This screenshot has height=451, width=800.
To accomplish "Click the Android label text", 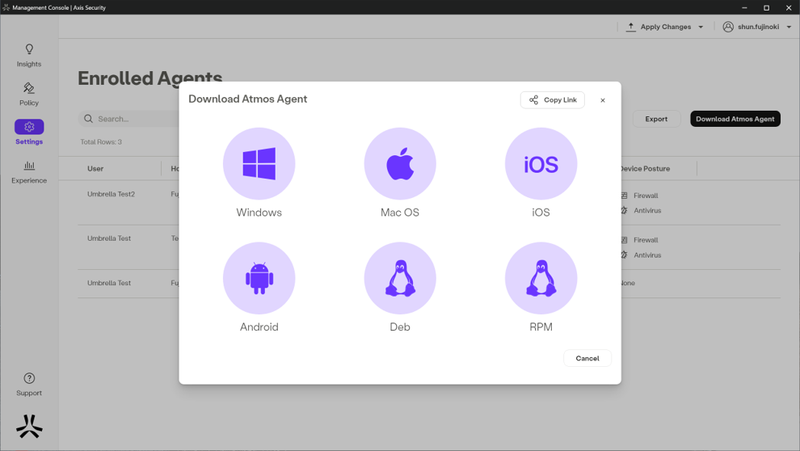I will tap(259, 327).
